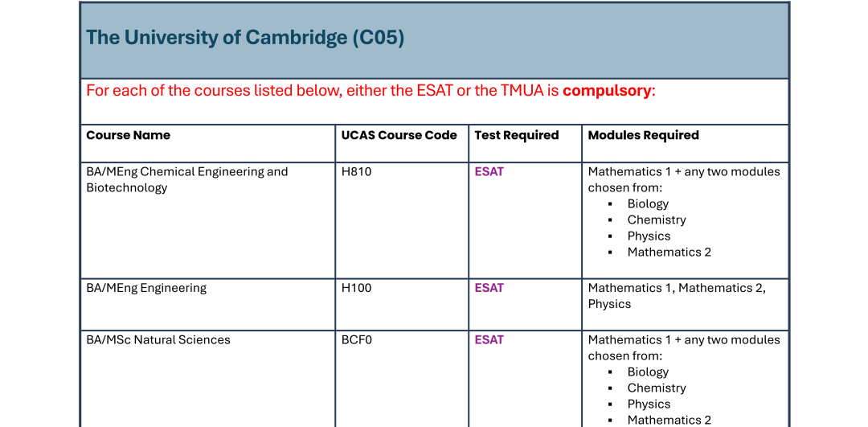Open the ESAT link in the H810 row
Image resolution: width=868 pixels, height=427 pixels.
tap(489, 171)
